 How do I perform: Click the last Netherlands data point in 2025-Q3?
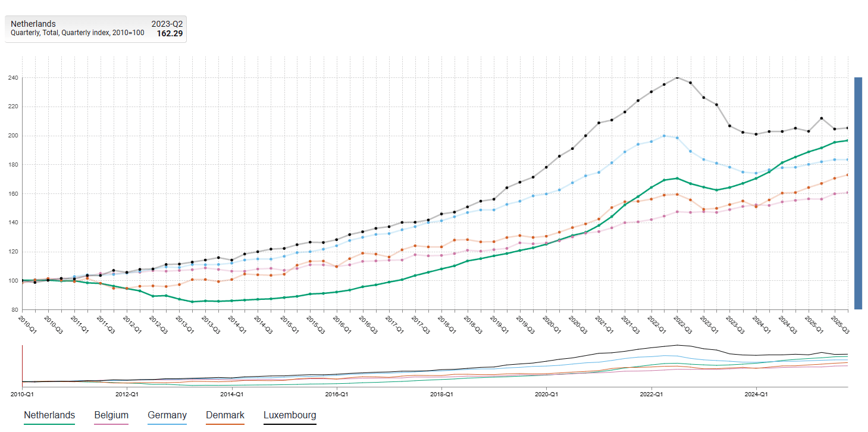(847, 140)
